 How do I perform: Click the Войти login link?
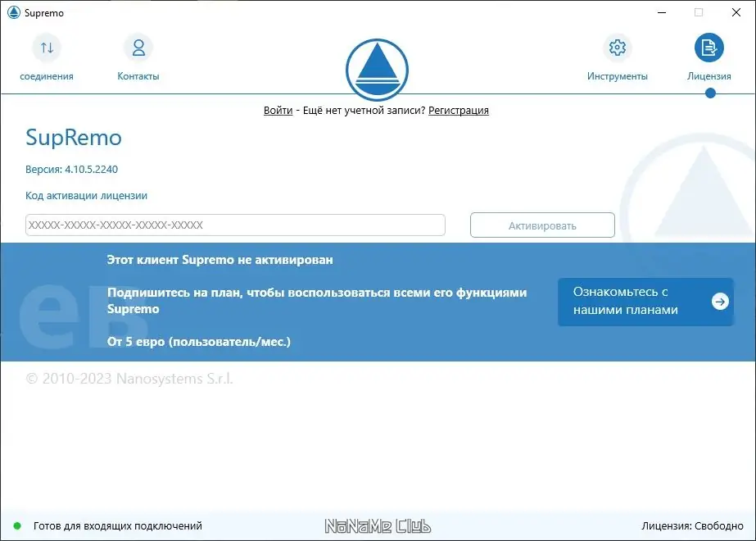(278, 111)
